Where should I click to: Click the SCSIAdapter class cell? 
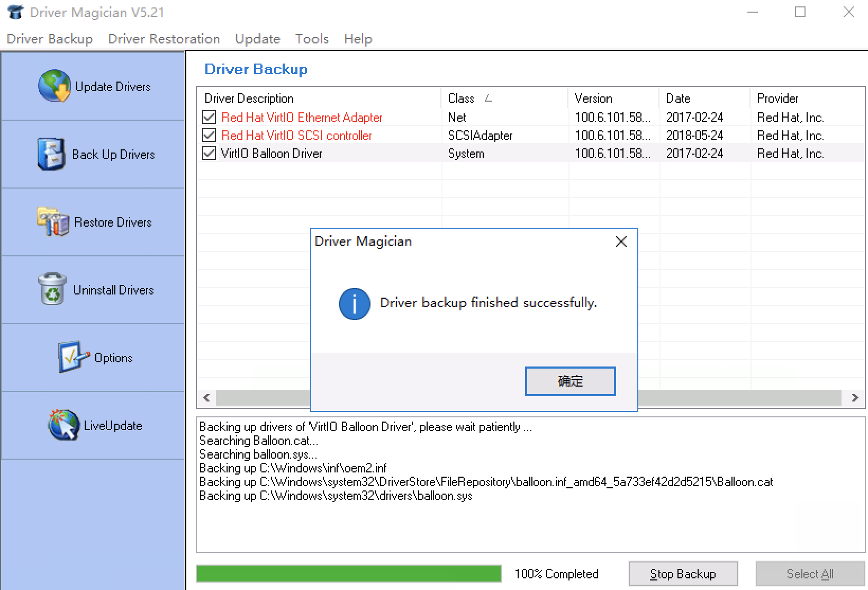[480, 135]
